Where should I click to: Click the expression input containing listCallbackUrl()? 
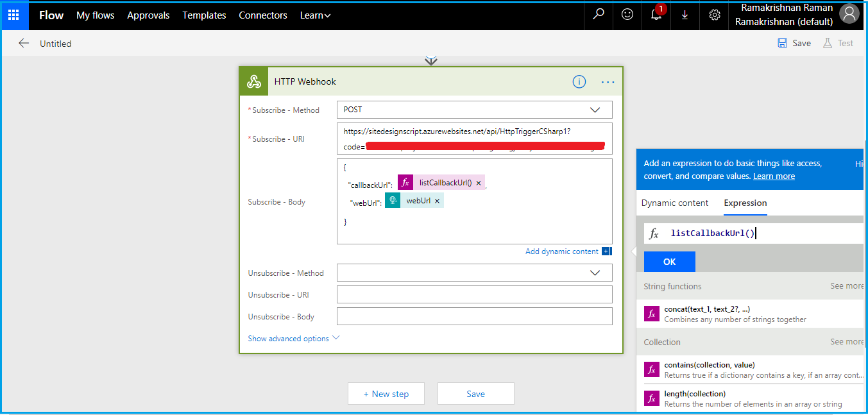click(754, 233)
